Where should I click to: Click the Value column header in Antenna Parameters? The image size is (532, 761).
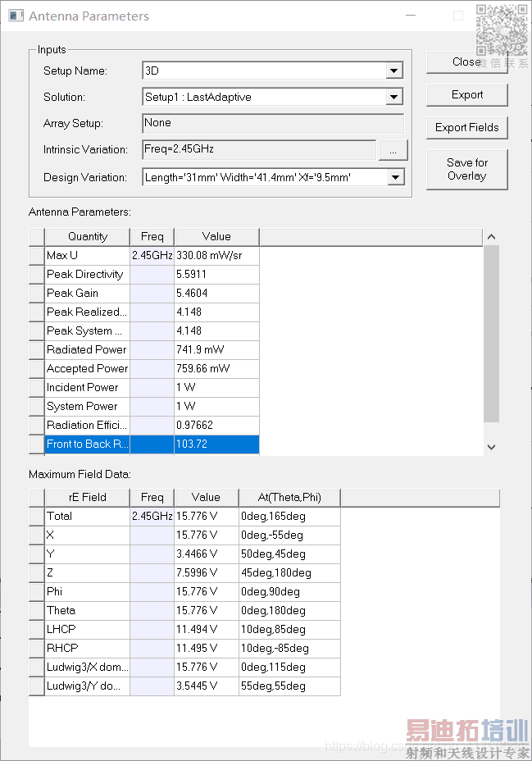(x=216, y=237)
